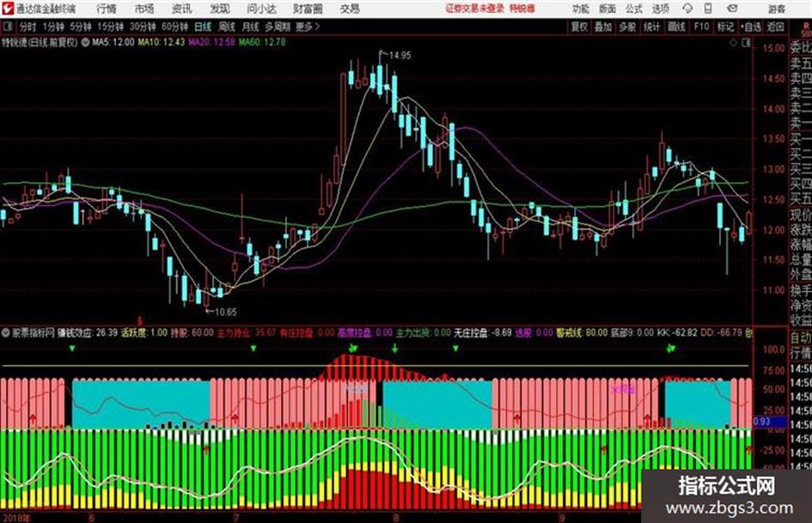Open the 问小达 menu

click(261, 9)
